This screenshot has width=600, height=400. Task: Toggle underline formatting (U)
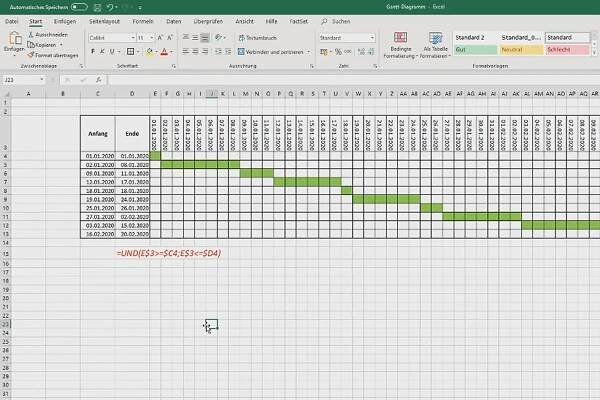(112, 49)
